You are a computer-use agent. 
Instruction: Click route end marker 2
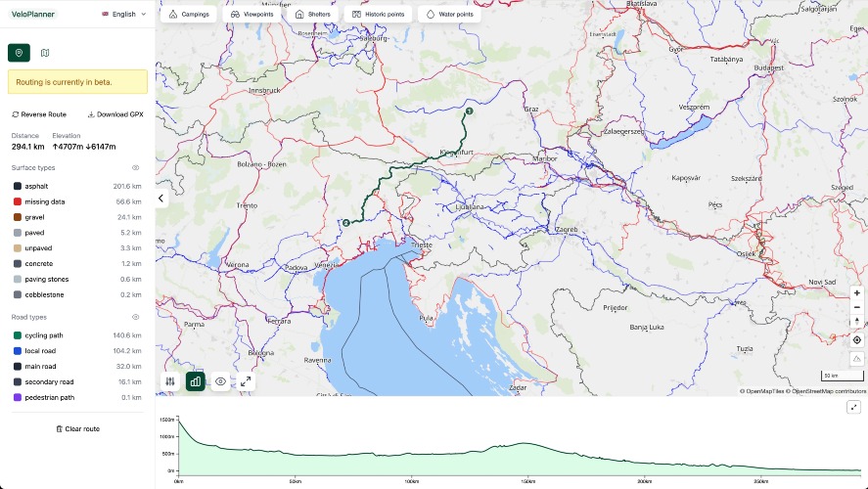pos(346,223)
